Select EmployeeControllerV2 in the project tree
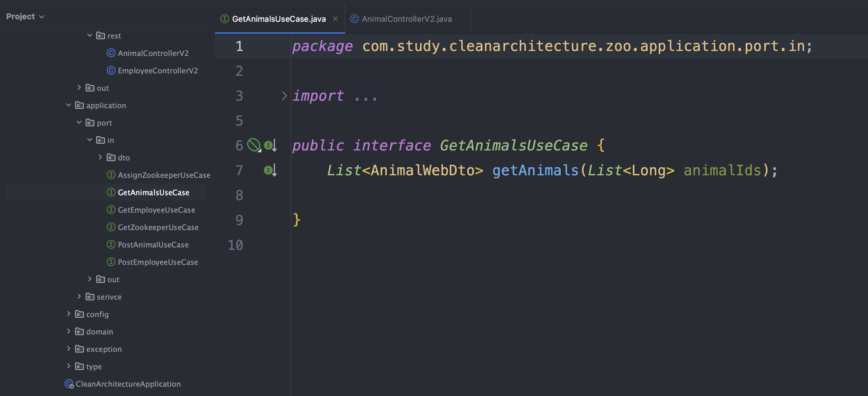Image resolution: width=868 pixels, height=396 pixels. coord(158,70)
